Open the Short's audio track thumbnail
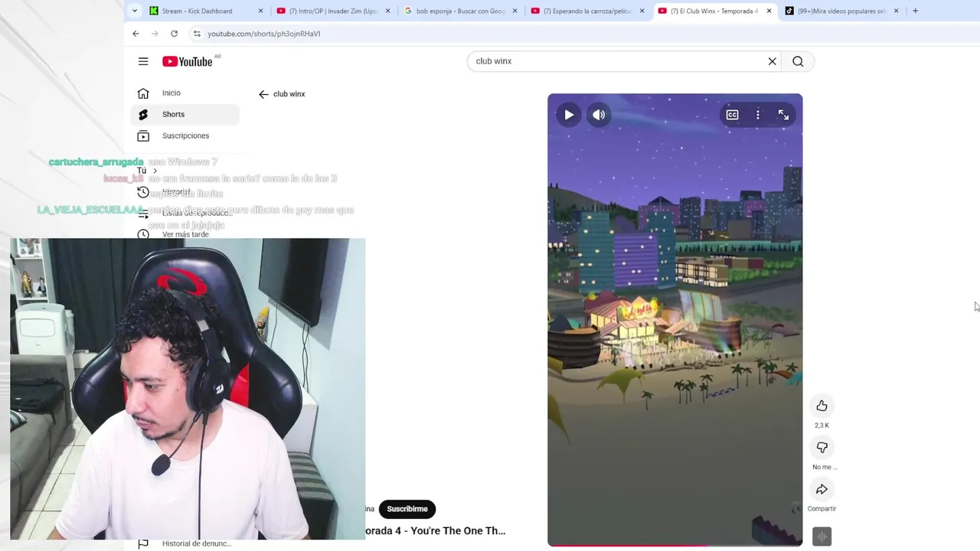The width and height of the screenshot is (980, 551). pyautogui.click(x=822, y=536)
